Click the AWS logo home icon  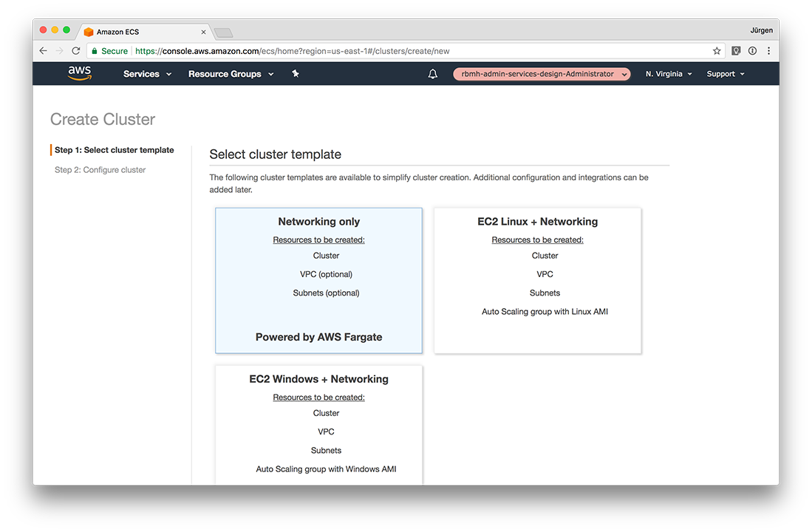pyautogui.click(x=80, y=73)
